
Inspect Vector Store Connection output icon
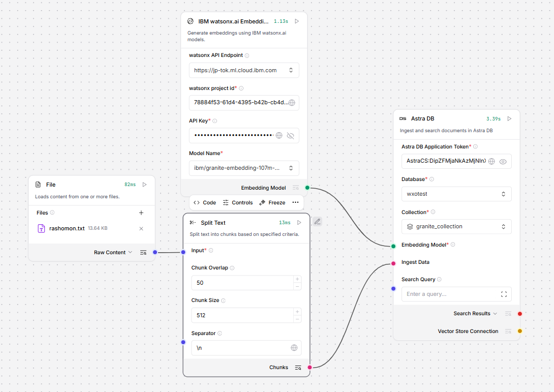pos(508,331)
